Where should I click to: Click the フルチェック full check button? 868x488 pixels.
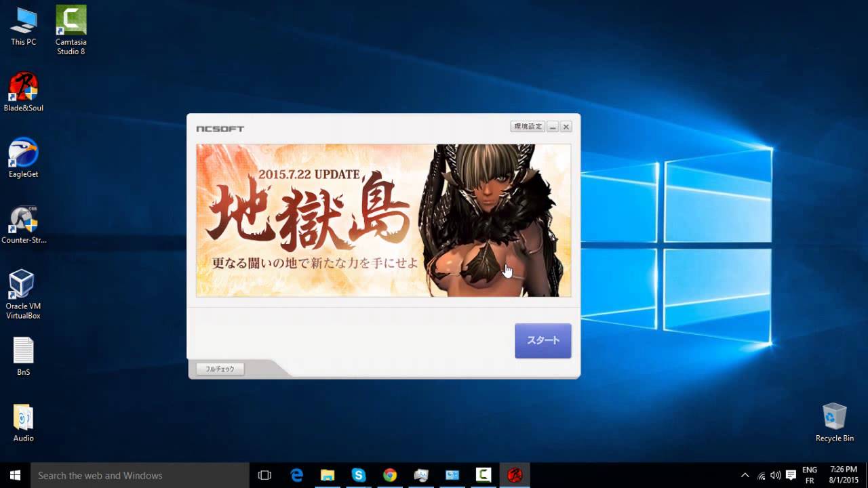coord(220,369)
